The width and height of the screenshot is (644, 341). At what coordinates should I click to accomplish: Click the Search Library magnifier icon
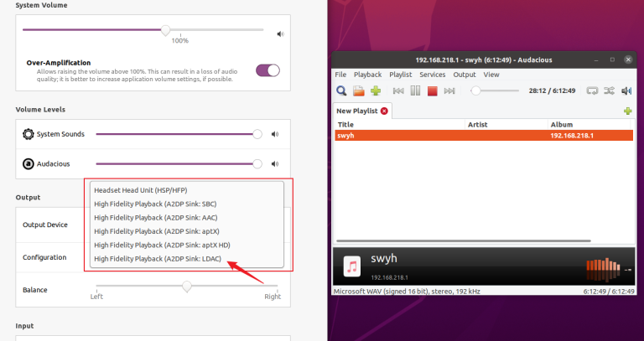342,90
